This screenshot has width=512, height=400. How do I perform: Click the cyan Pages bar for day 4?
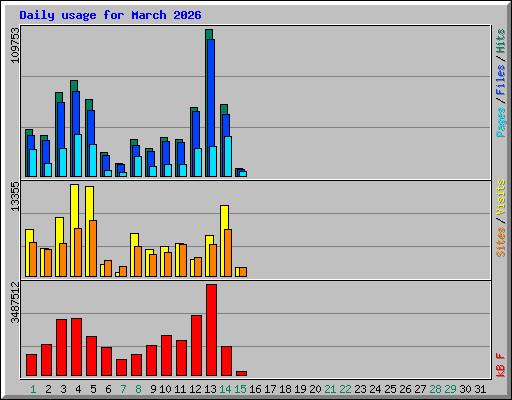(78, 155)
